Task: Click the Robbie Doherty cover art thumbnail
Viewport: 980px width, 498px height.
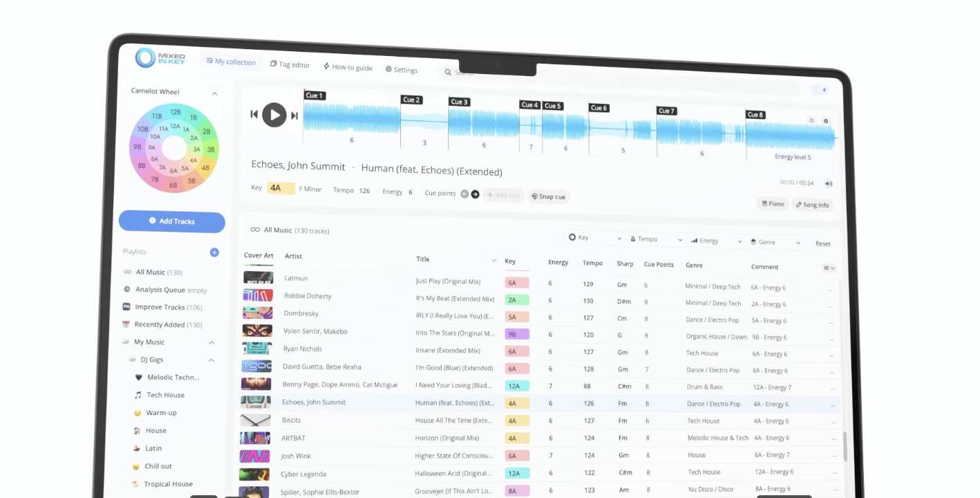Action: (x=257, y=295)
